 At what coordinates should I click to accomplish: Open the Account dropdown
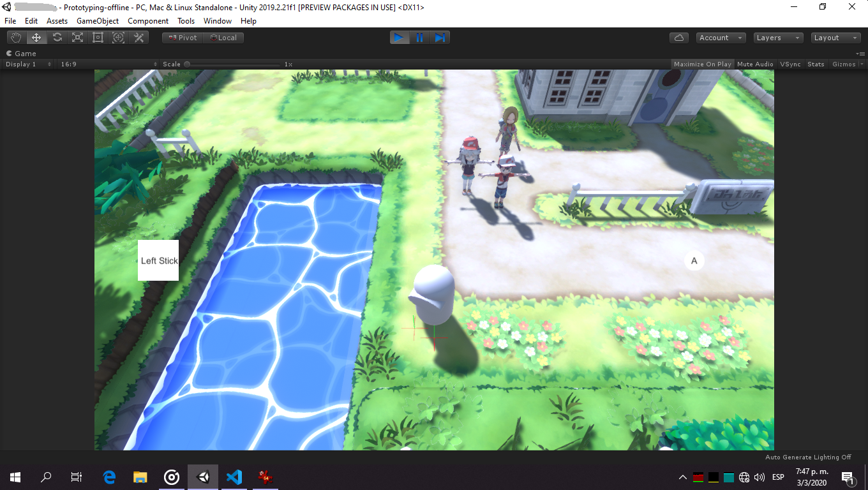coord(721,38)
